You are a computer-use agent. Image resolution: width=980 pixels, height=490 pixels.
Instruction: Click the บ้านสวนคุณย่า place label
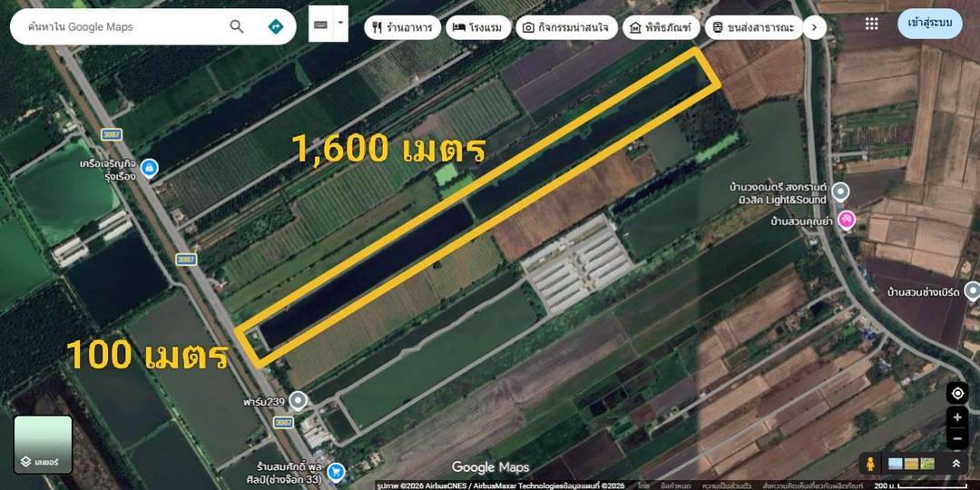802,221
